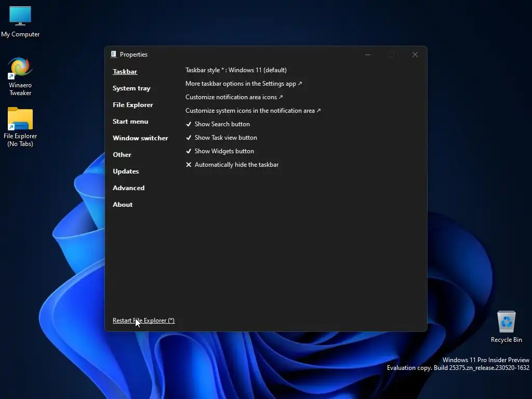
Task: Select the Taskbar section
Action: click(x=125, y=72)
